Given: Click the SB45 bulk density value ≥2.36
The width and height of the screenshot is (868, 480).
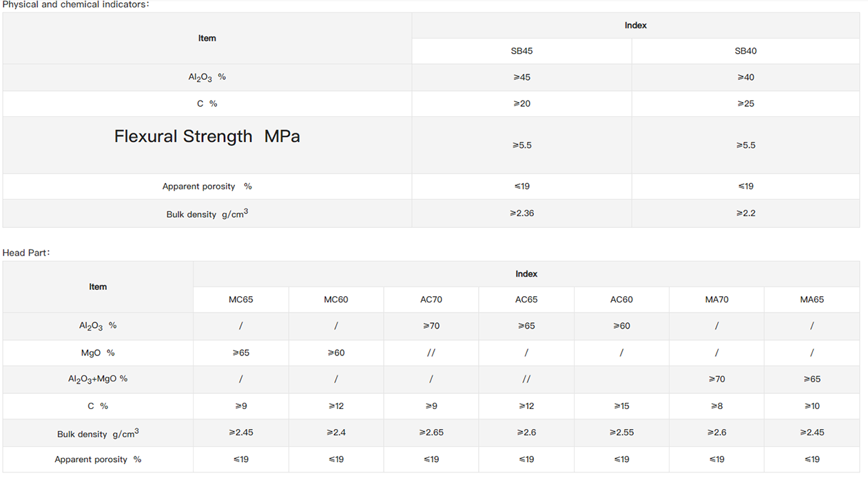Looking at the screenshot, I should click(521, 213).
